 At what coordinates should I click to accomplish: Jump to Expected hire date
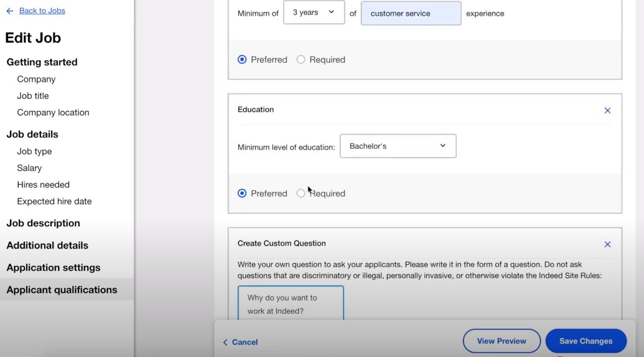[54, 202]
